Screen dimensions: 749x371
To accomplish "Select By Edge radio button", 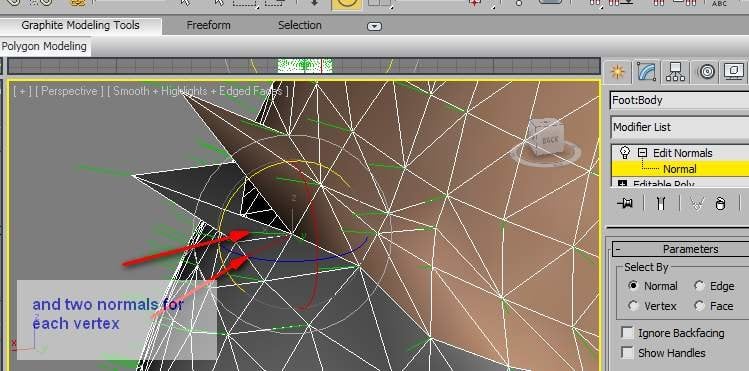I will [699, 286].
